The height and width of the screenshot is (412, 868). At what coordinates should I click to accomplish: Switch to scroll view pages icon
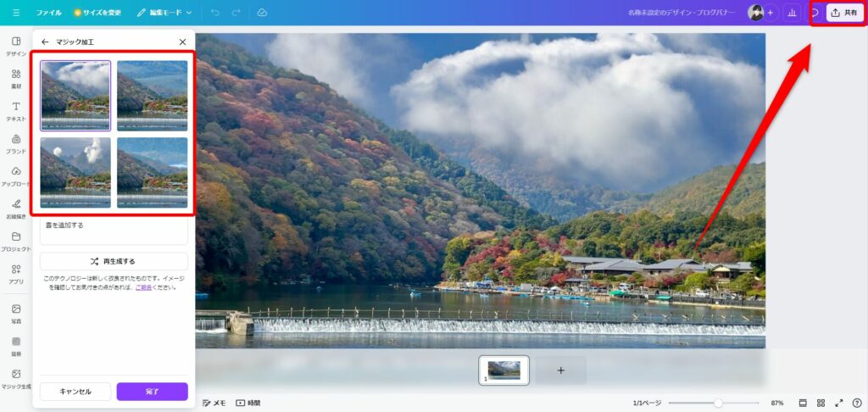804,404
